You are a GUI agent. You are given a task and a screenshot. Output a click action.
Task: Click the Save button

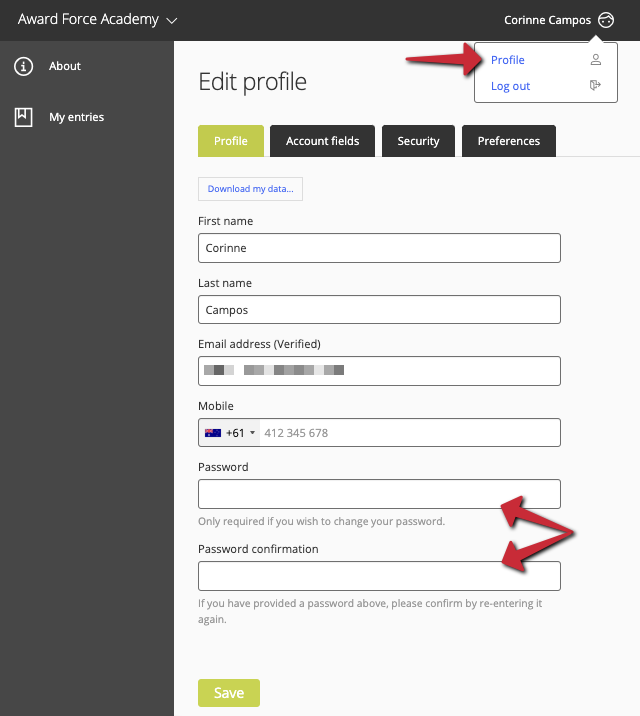click(229, 693)
